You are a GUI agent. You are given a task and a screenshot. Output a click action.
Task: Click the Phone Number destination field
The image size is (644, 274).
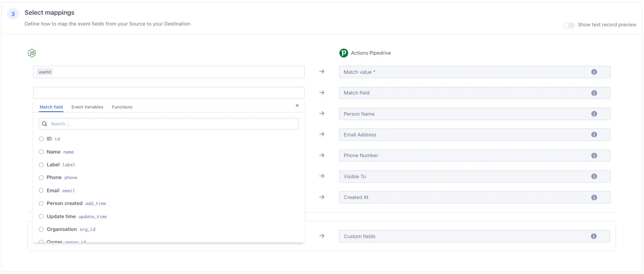tap(475, 156)
